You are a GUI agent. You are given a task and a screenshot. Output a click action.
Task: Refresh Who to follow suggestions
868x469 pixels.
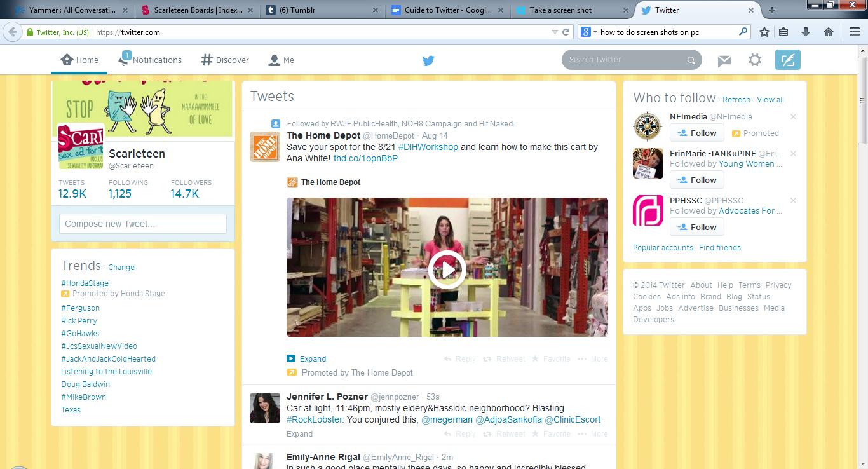pos(736,100)
